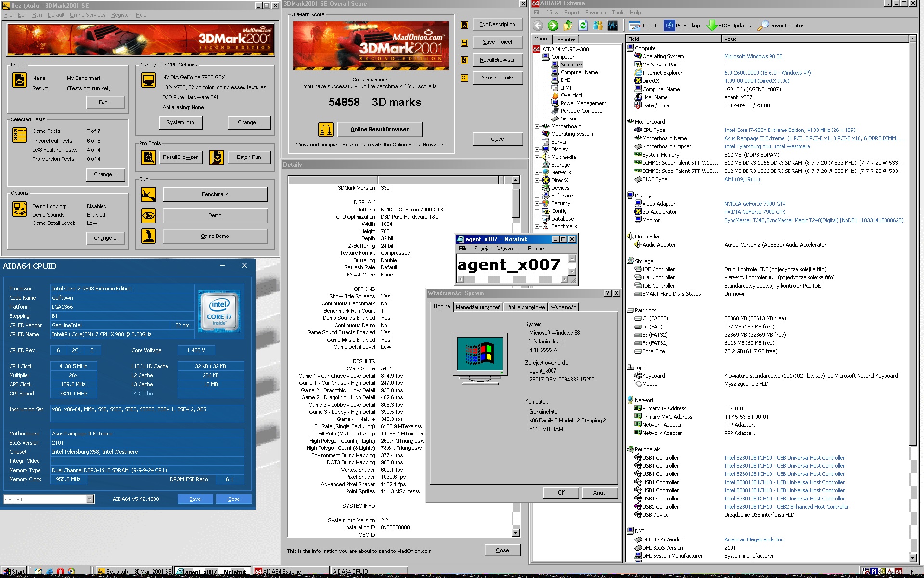Click the floppy icon left of Save Project
This screenshot has width=924, height=578.
[464, 43]
